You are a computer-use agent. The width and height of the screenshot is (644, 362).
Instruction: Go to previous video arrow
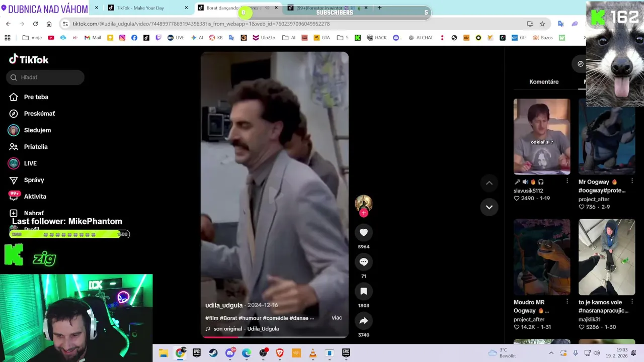(x=489, y=183)
